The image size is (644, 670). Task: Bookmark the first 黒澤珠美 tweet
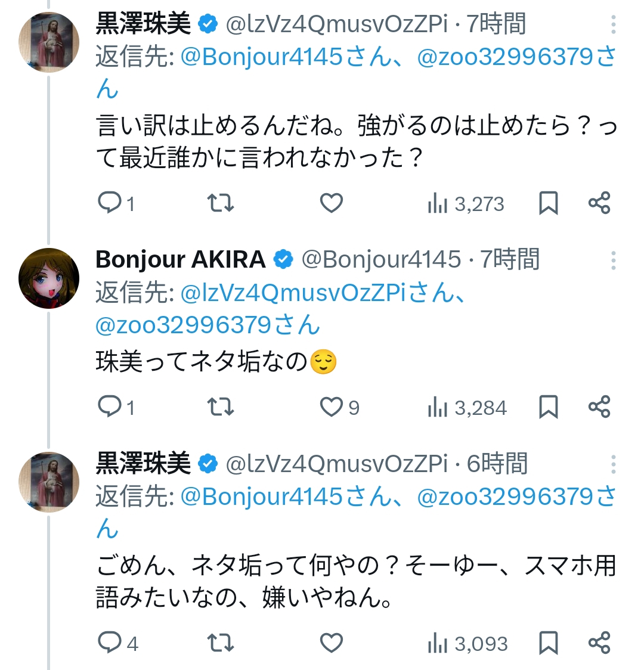click(548, 204)
